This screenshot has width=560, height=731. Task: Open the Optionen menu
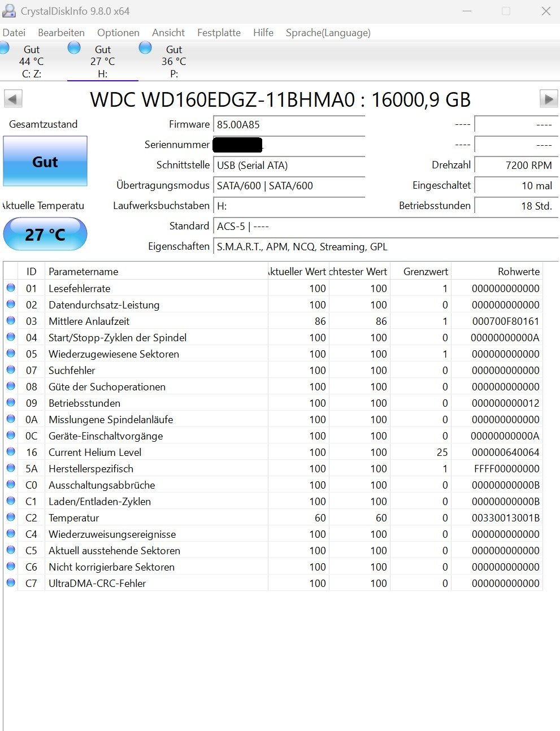[118, 33]
